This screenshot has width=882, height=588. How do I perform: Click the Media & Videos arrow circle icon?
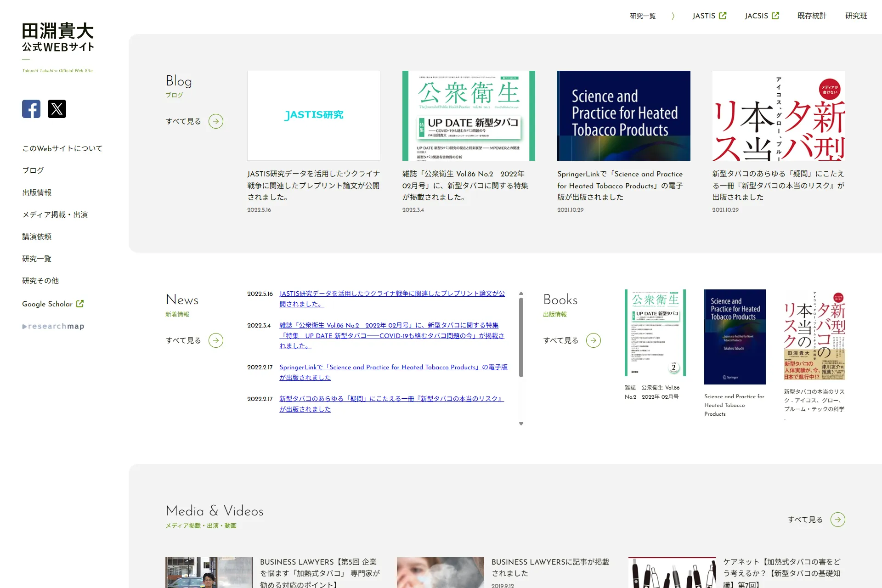(838, 520)
